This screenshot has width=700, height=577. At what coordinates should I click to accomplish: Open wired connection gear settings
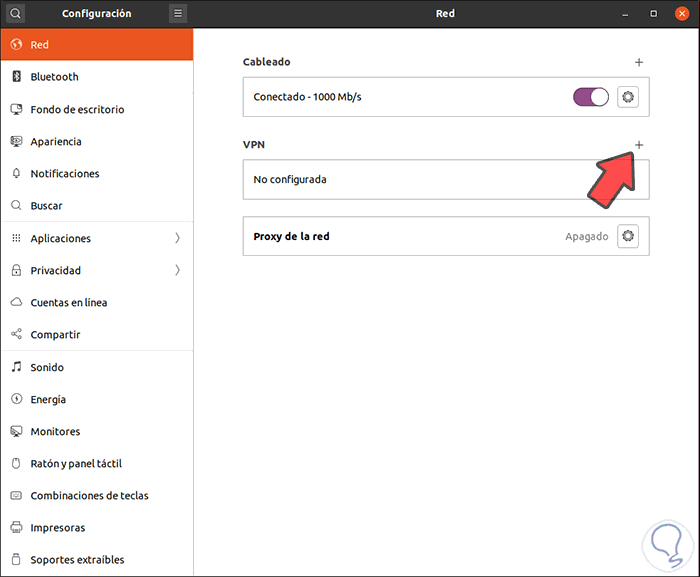click(x=628, y=97)
